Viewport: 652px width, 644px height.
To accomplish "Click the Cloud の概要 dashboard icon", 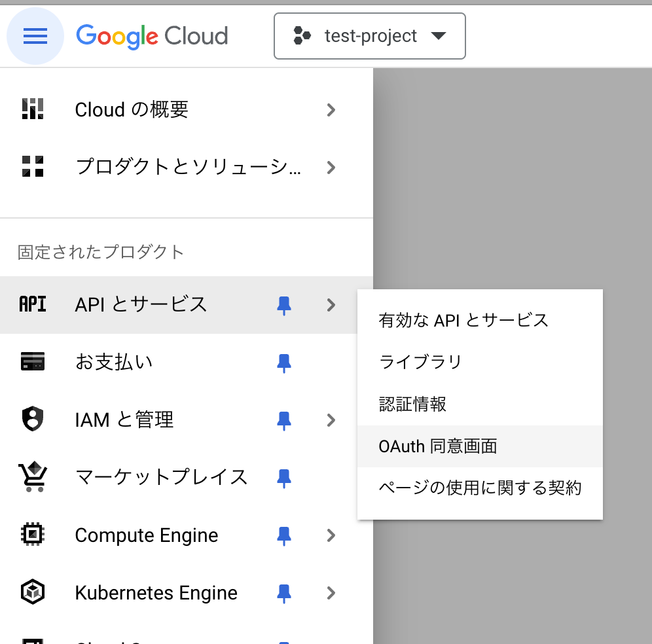I will pyautogui.click(x=33, y=109).
